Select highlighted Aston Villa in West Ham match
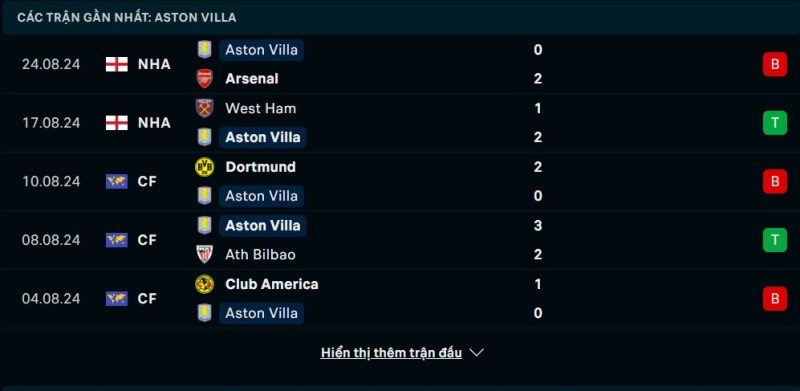Screen dimensions: 800x391 pyautogui.click(x=263, y=137)
